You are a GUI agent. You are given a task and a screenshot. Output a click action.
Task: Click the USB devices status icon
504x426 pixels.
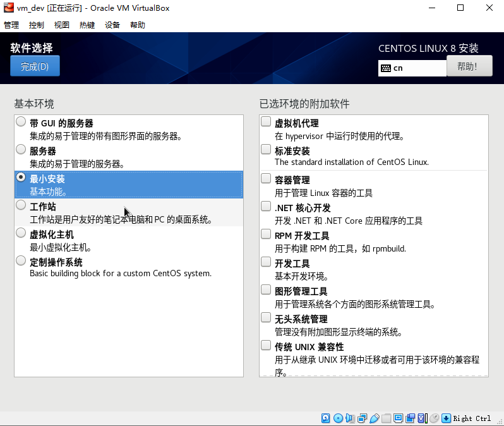tap(375, 418)
